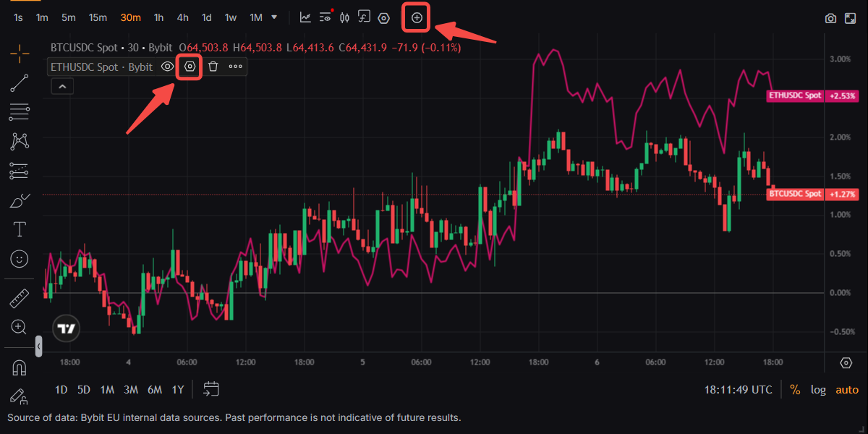Switch to the 1h interval
Viewport: 868px width, 434px height.
pyautogui.click(x=158, y=17)
